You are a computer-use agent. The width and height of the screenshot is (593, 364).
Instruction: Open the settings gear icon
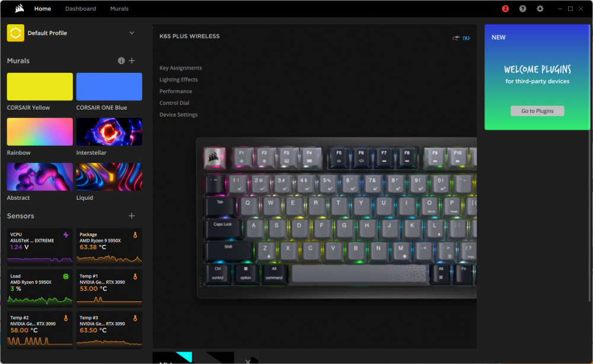coord(540,8)
